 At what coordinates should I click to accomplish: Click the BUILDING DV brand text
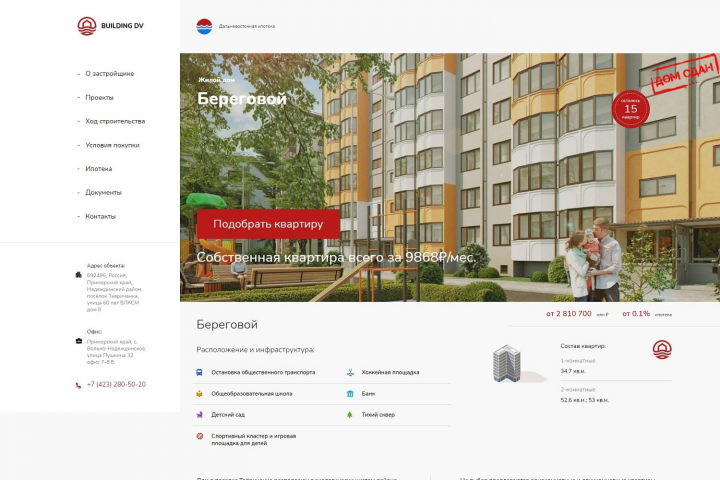point(122,26)
